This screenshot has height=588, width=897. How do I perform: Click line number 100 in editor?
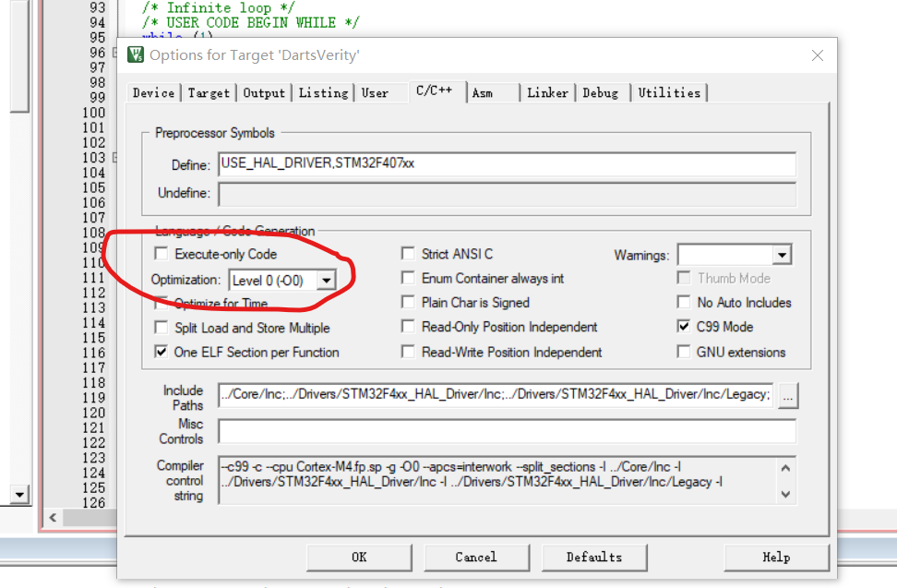tap(94, 113)
